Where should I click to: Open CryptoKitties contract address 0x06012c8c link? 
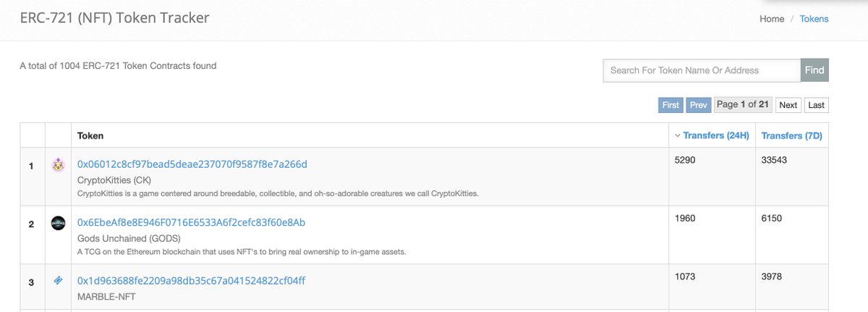[192, 164]
